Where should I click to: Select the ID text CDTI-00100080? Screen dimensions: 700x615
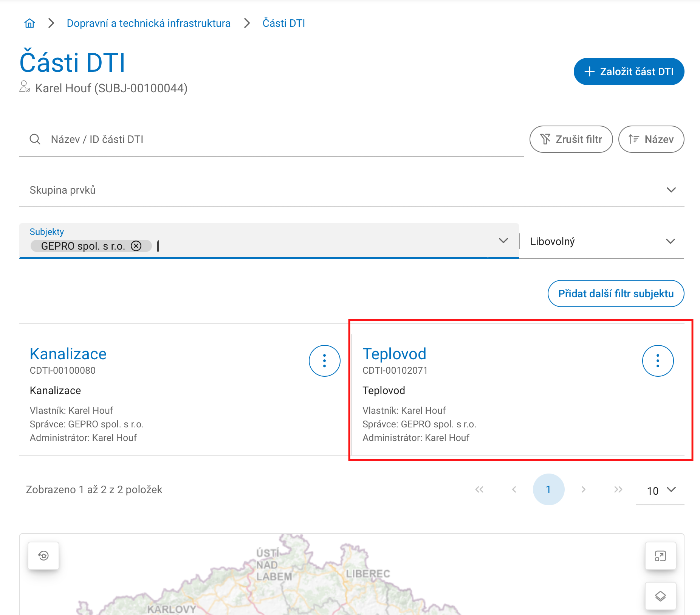tap(63, 370)
